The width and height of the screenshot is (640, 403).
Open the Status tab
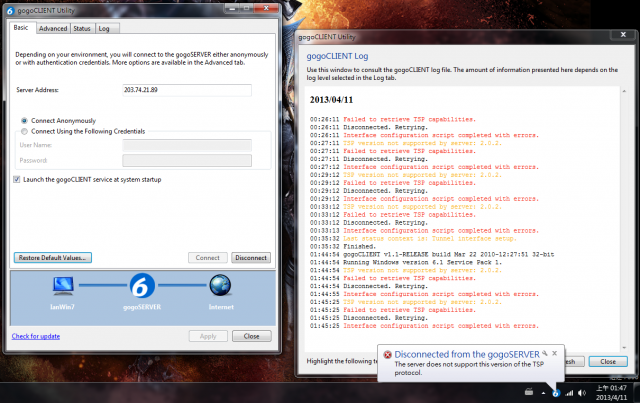point(82,29)
